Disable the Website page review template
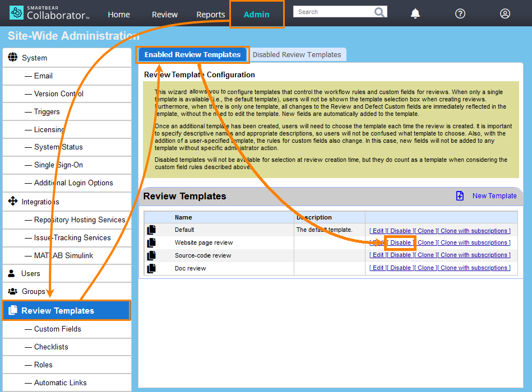This screenshot has height=392, width=532. coord(400,242)
